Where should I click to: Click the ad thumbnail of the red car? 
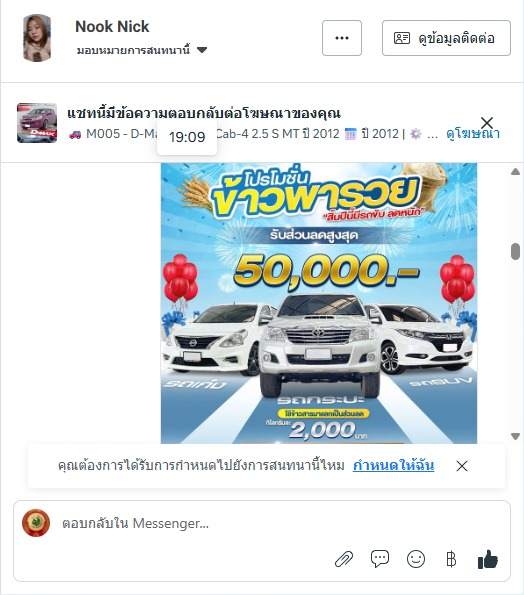(37, 123)
